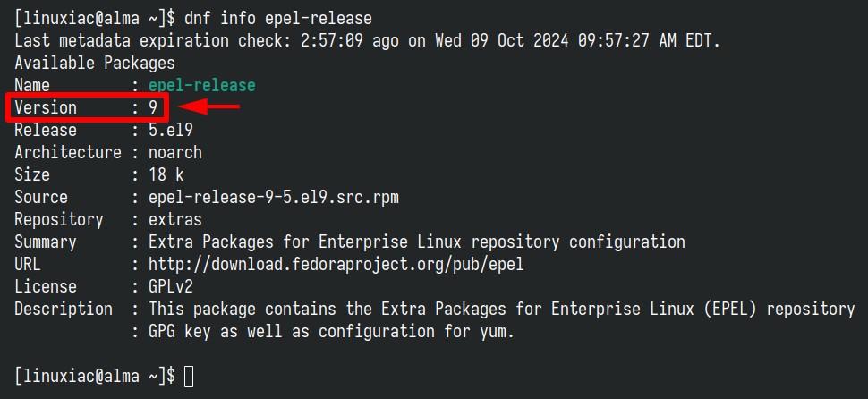Click the terminal cursor block

188,377
